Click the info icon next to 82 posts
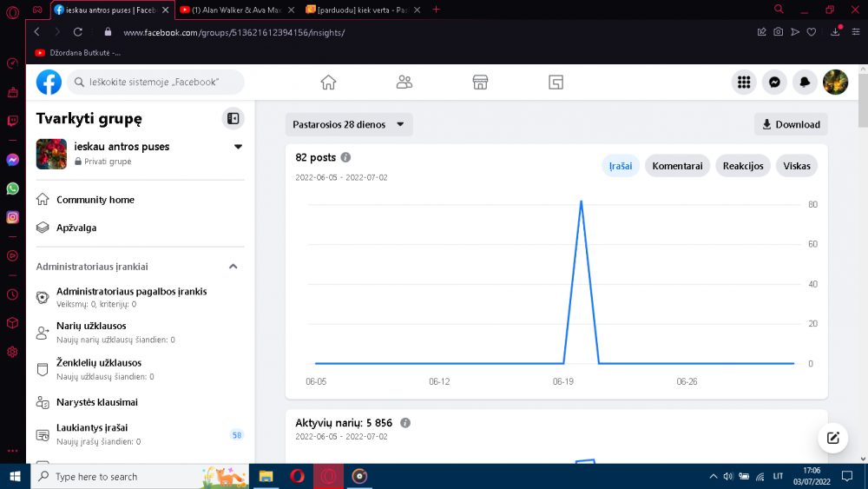Image resolution: width=868 pixels, height=489 pixels. tap(345, 157)
